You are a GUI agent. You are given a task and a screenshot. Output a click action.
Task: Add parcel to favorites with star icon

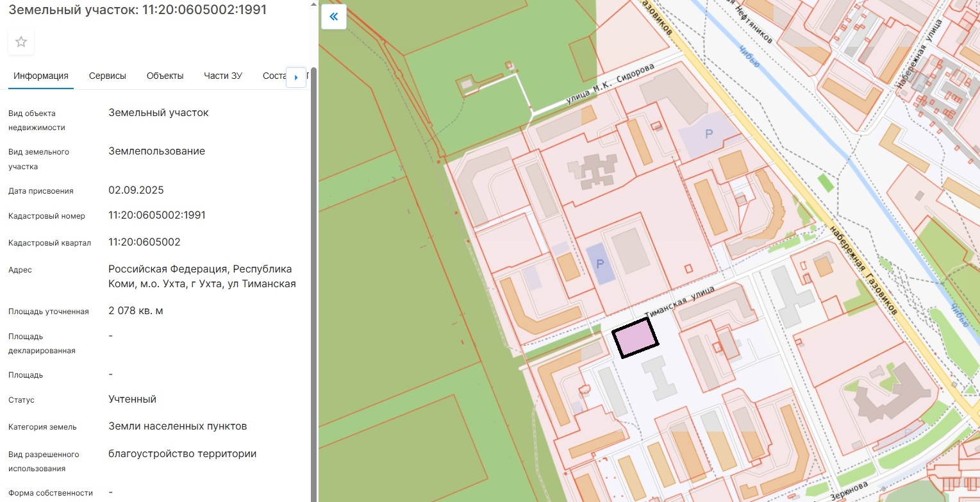21,42
